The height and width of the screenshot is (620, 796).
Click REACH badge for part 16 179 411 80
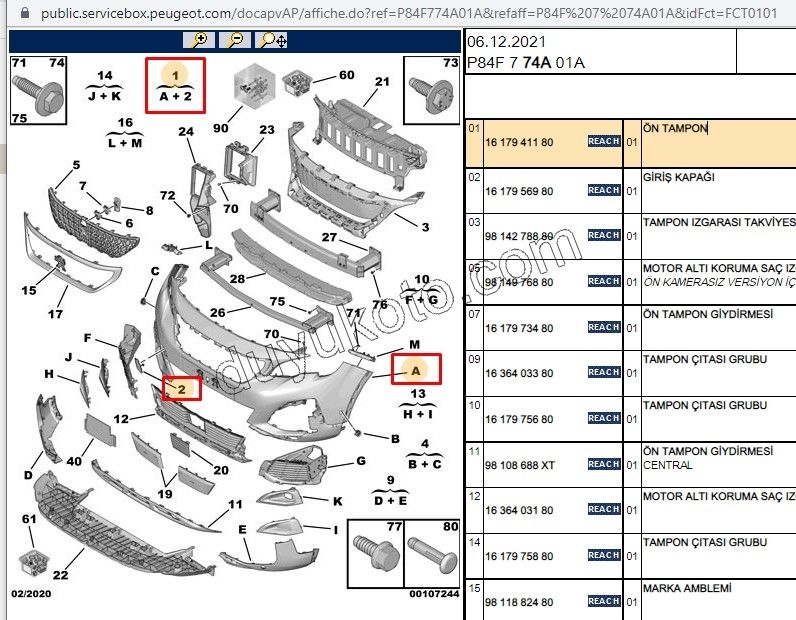[604, 143]
